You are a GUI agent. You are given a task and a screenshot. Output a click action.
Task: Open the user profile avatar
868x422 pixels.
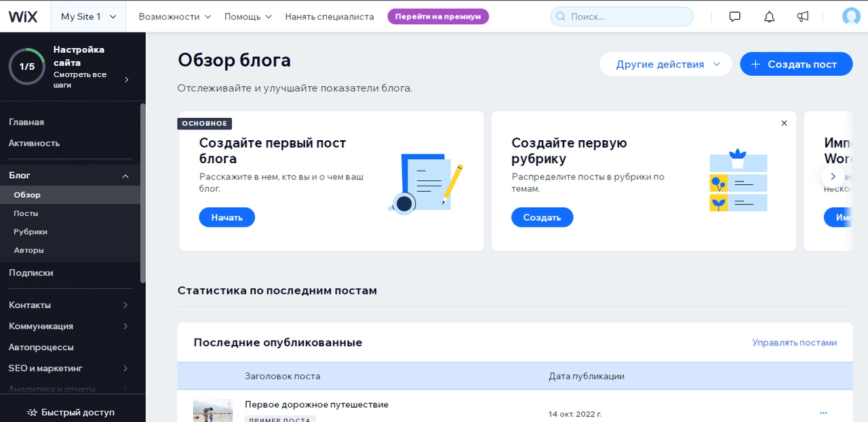point(851,16)
